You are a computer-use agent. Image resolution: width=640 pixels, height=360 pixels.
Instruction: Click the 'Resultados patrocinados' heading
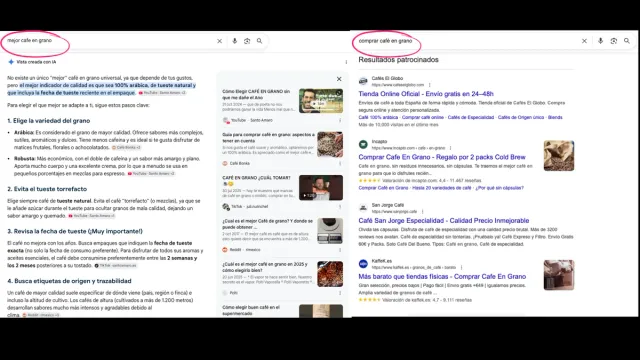(x=398, y=60)
